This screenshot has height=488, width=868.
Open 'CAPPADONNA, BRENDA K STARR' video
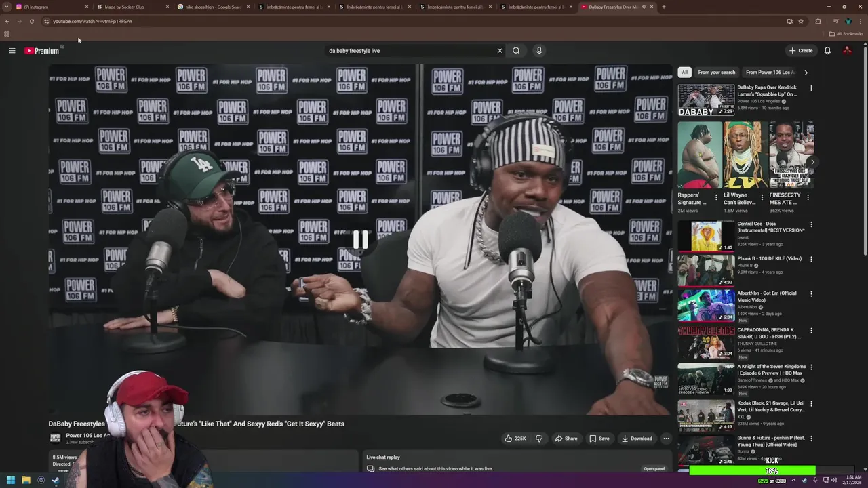coord(706,342)
